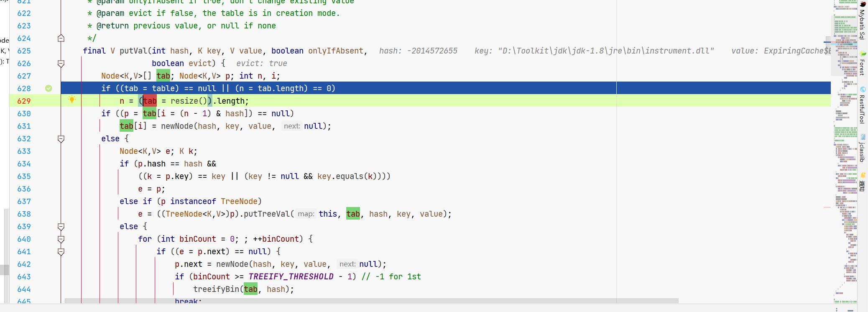Collapse the else block at line 632
The image size is (868, 312).
tap(61, 138)
